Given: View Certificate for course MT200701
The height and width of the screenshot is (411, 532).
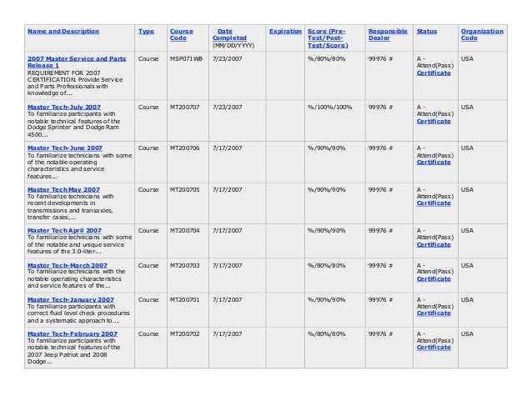Looking at the screenshot, I should (434, 313).
